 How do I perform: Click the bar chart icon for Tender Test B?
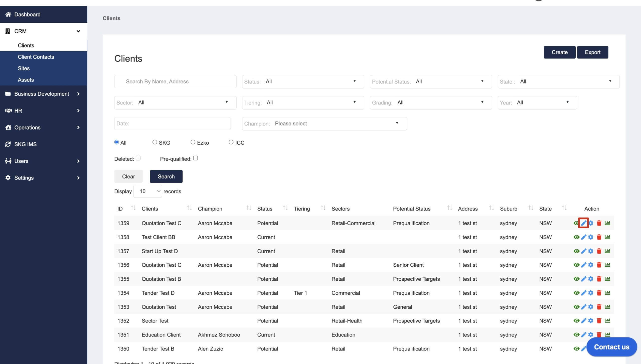click(607, 349)
